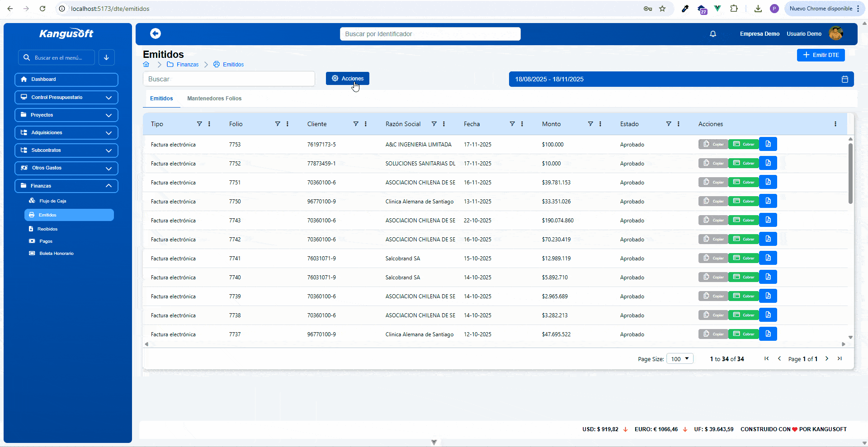Reload the browser page
The height and width of the screenshot is (447, 868).
pyautogui.click(x=42, y=9)
